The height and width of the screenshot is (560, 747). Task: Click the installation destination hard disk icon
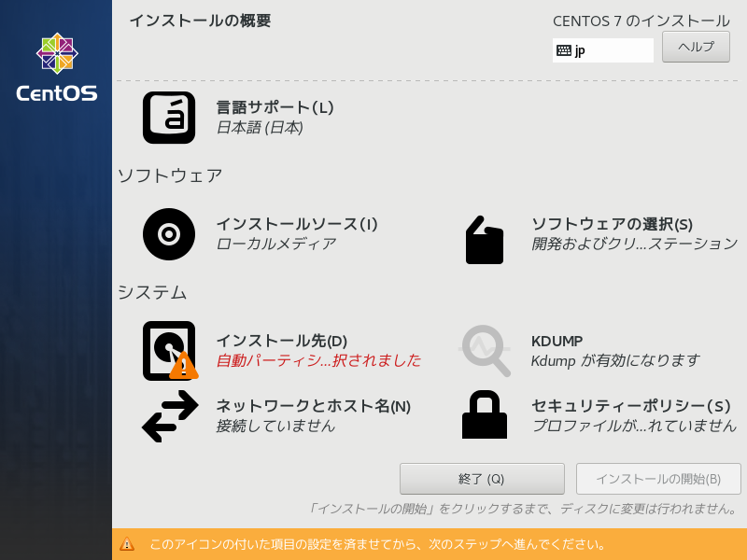point(170,351)
